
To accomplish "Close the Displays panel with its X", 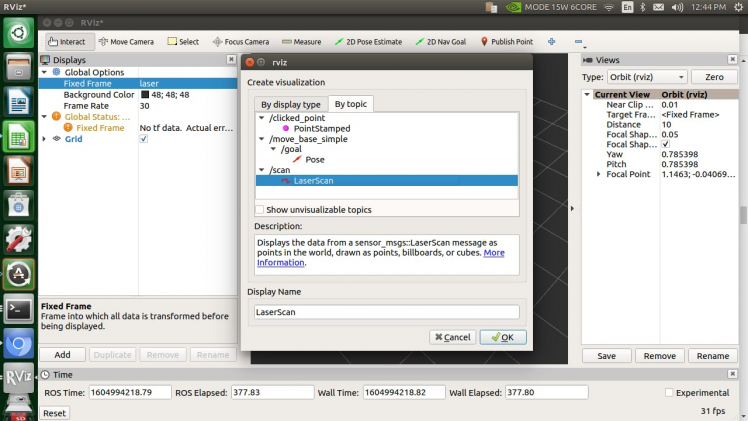I will point(231,59).
